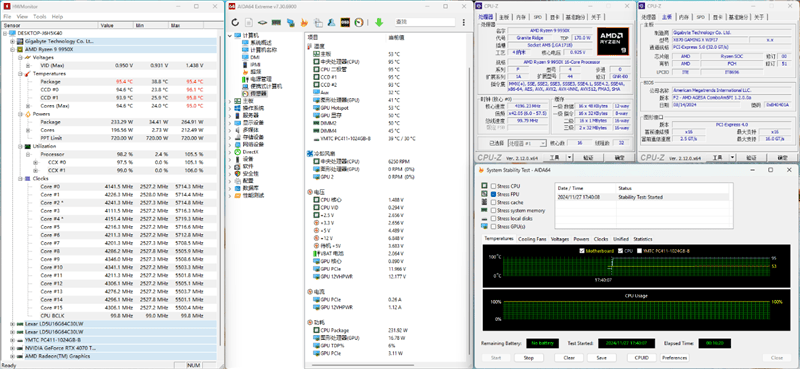Enable the Stress system memory checkbox
This screenshot has width=800, height=369.
493,210
